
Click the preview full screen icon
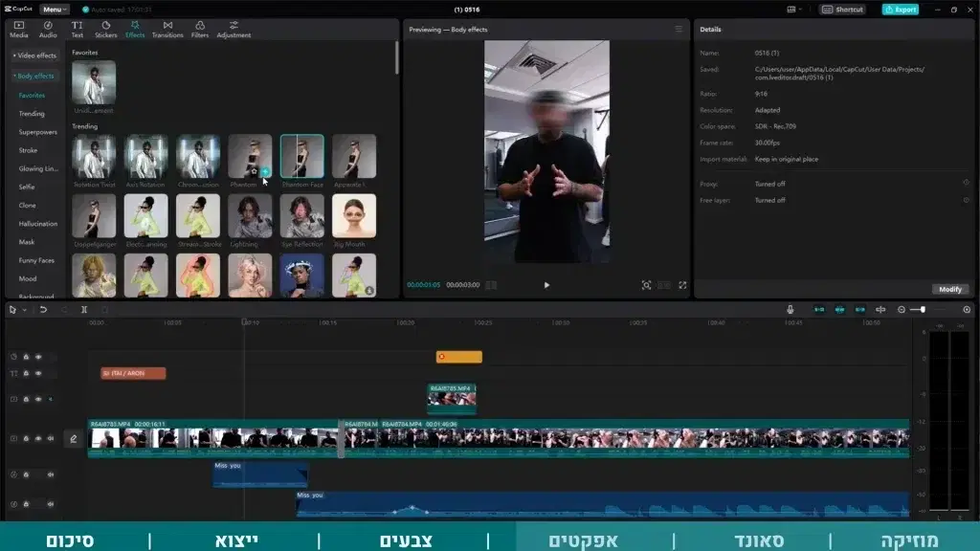click(x=682, y=285)
